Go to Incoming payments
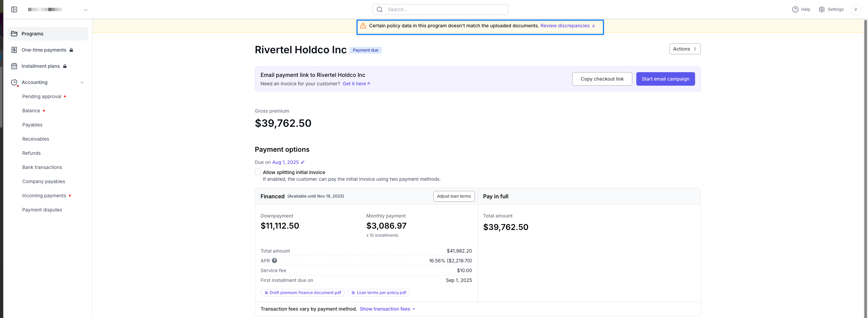This screenshot has width=868, height=318. click(x=44, y=196)
